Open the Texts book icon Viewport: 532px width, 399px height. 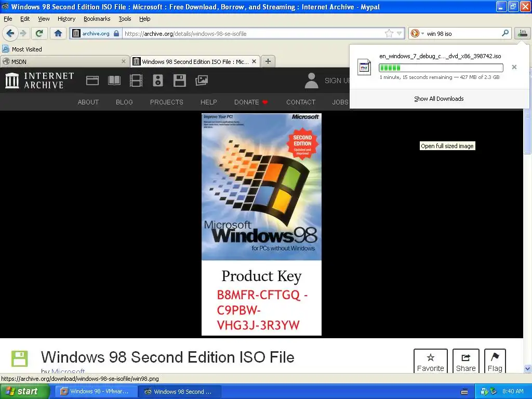point(114,81)
